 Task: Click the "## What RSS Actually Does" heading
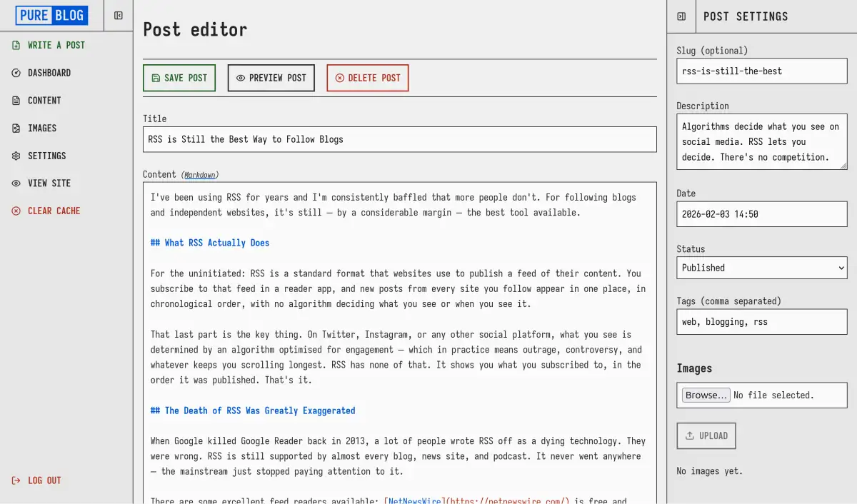click(x=210, y=243)
